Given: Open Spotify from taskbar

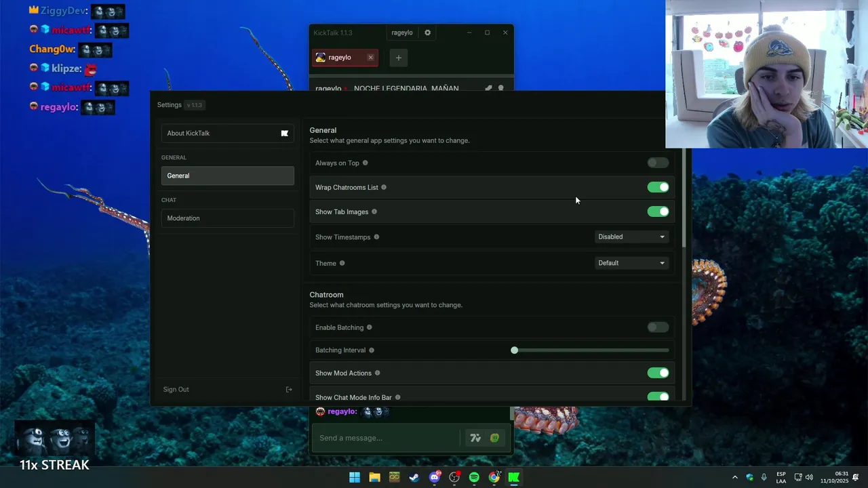Looking at the screenshot, I should 474,477.
